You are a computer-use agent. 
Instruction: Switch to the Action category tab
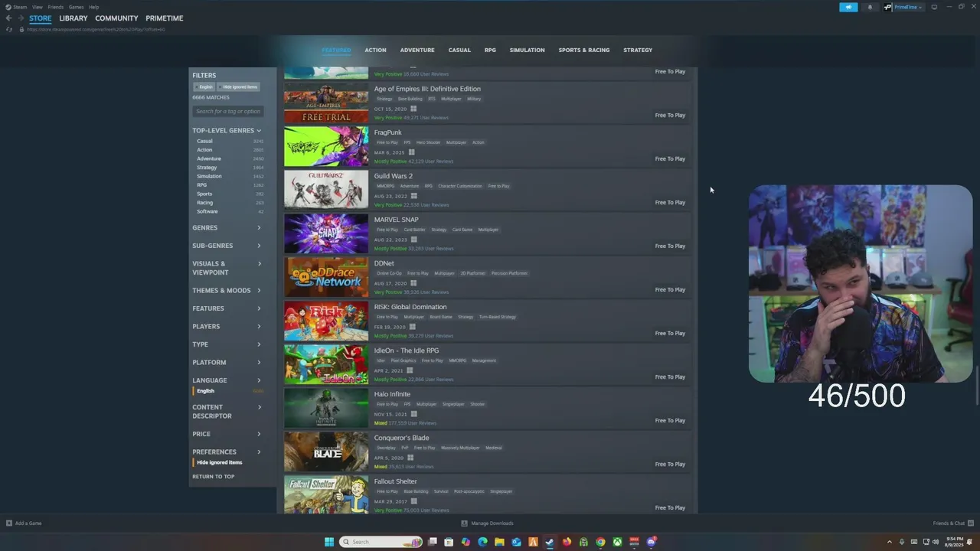(375, 51)
